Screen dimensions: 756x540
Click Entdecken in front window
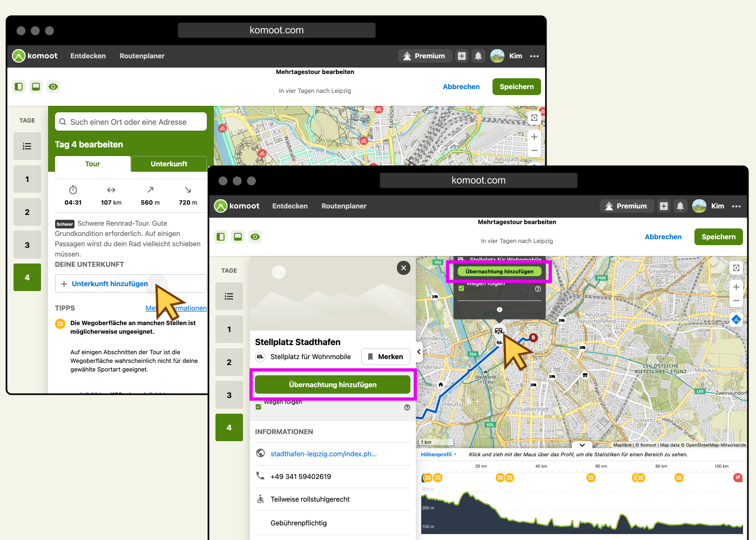click(x=290, y=206)
